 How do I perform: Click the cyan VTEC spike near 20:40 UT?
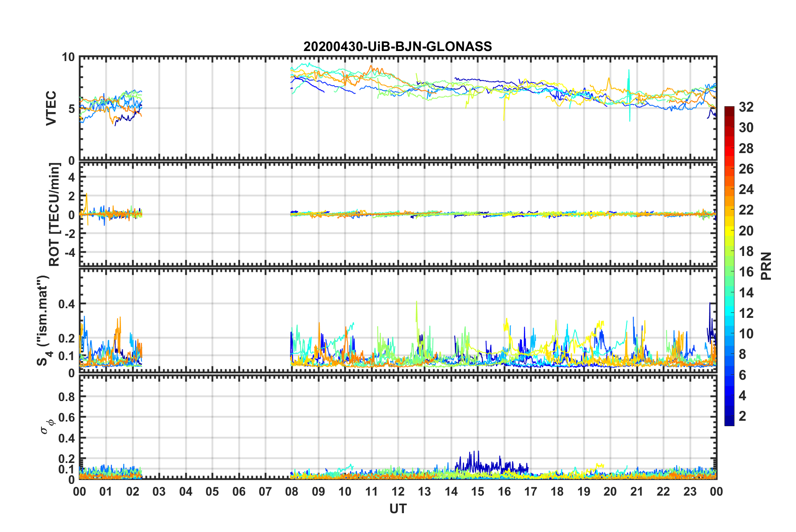pyautogui.click(x=629, y=95)
